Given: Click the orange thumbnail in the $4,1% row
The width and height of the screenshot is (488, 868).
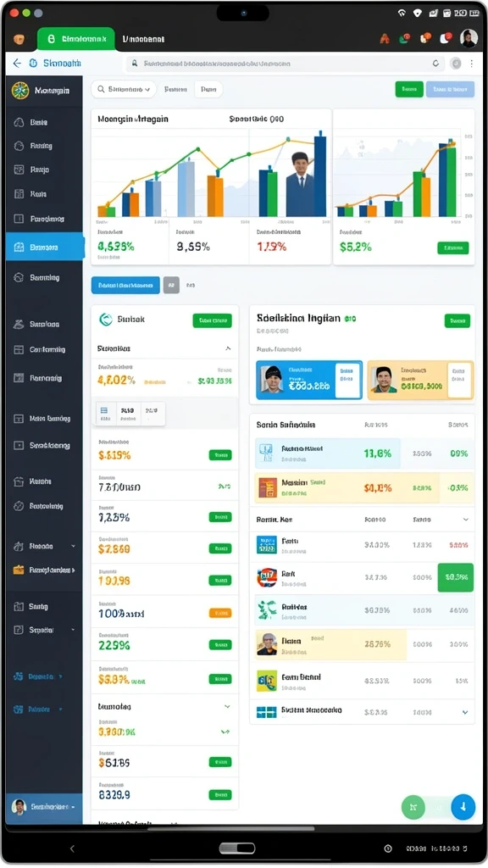Looking at the screenshot, I should 267,487.
